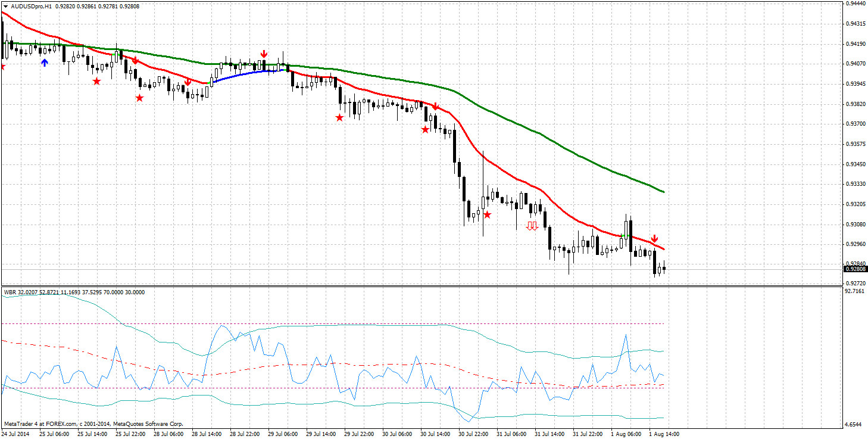868x439 pixels.
Task: Click the red star near the 29 Jul 22:00 candle
Action: coord(340,118)
